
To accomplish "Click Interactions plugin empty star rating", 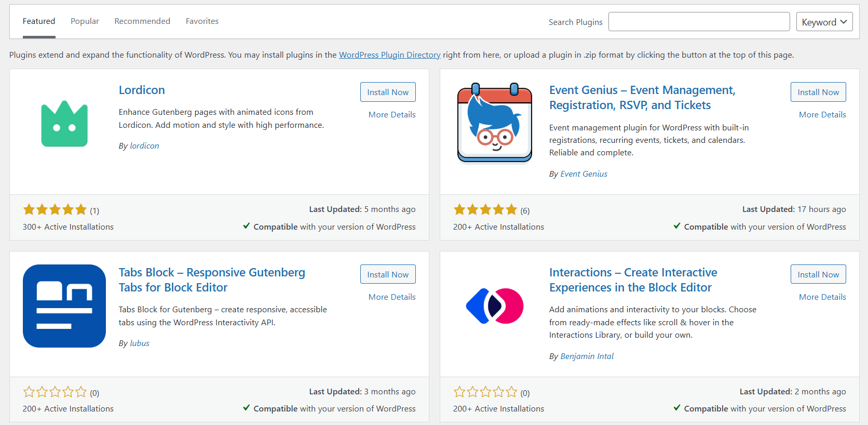I will 485,392.
